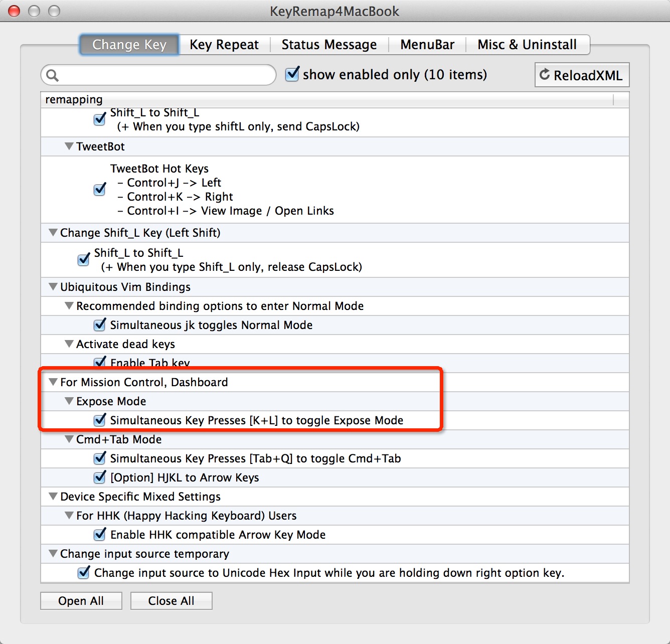Disable TweetBot Hot Keys checkbox

[x=100, y=190]
